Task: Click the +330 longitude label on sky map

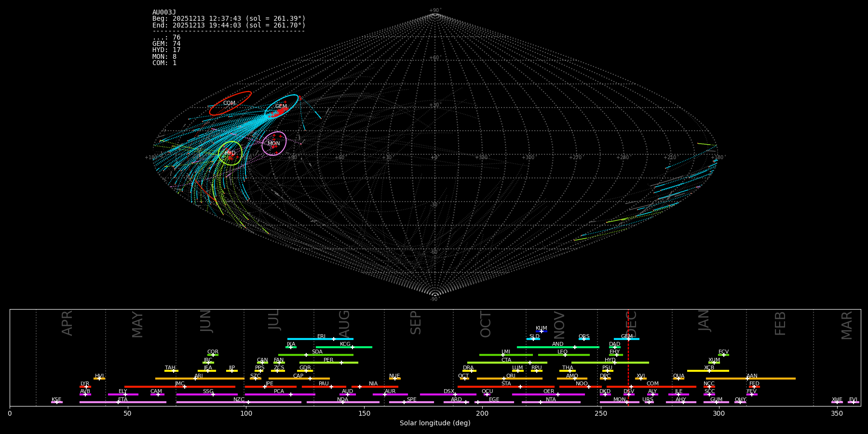Action: tap(481, 158)
